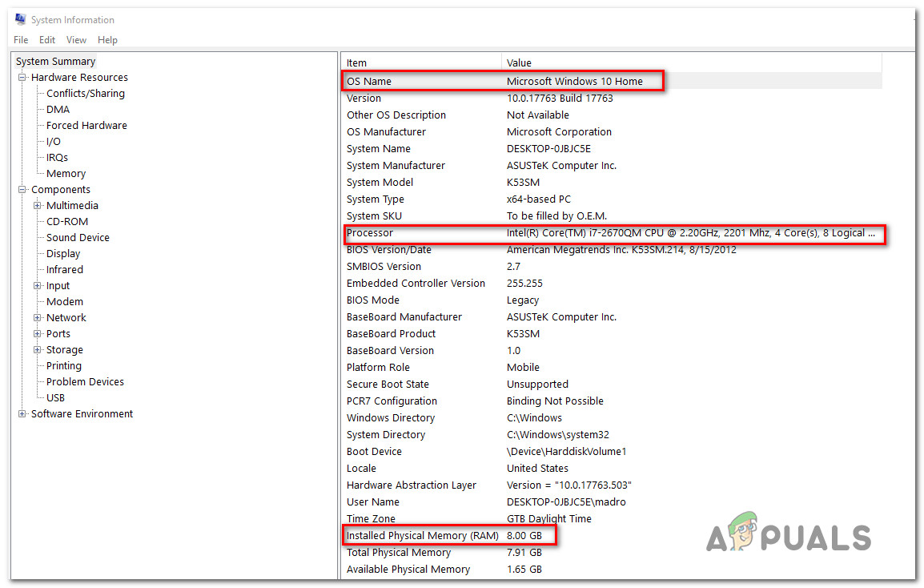This screenshot has height=588, width=924.
Task: Select the IRQs tree item
Action: [57, 158]
